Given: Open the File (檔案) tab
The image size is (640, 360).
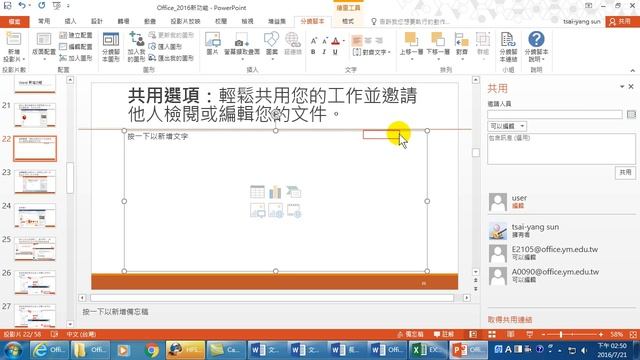Looking at the screenshot, I should (14, 21).
